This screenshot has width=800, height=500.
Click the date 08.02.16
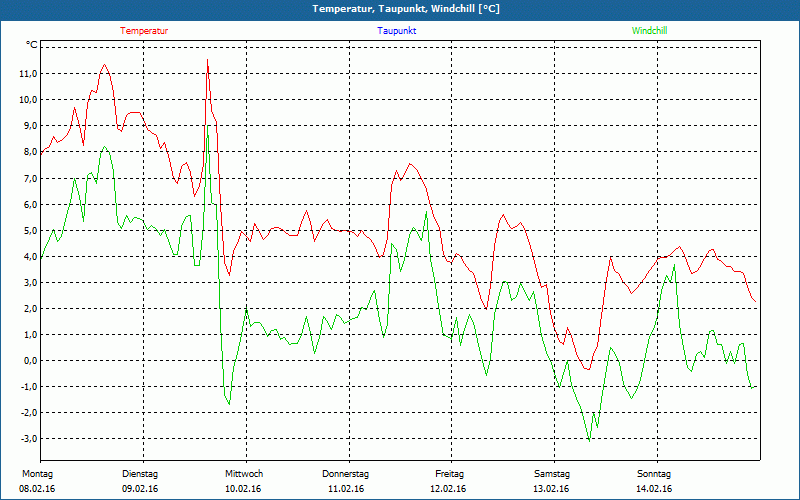click(37, 489)
